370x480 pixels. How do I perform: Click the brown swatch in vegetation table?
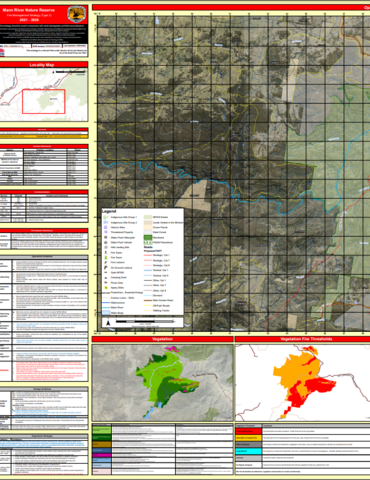102,444
